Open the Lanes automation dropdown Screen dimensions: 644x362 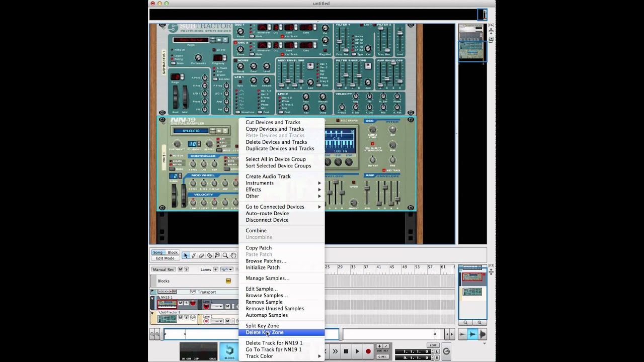pyautogui.click(x=227, y=269)
